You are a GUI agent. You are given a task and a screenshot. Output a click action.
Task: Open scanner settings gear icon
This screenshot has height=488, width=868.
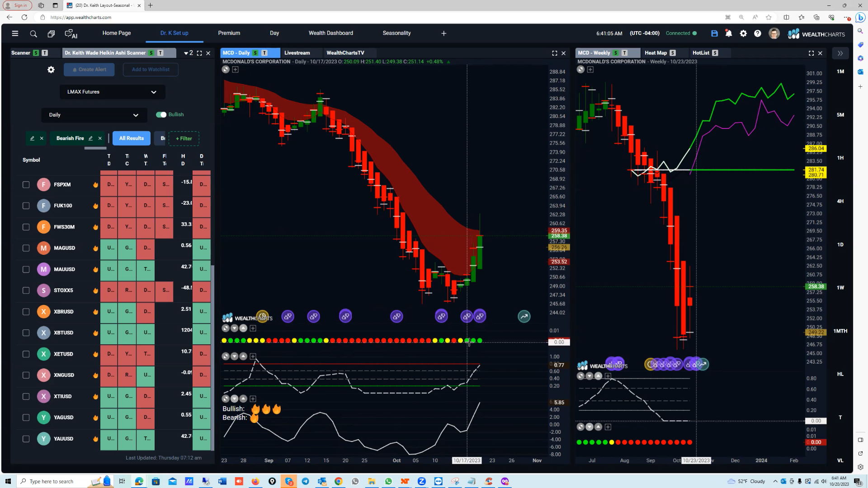pos(51,70)
